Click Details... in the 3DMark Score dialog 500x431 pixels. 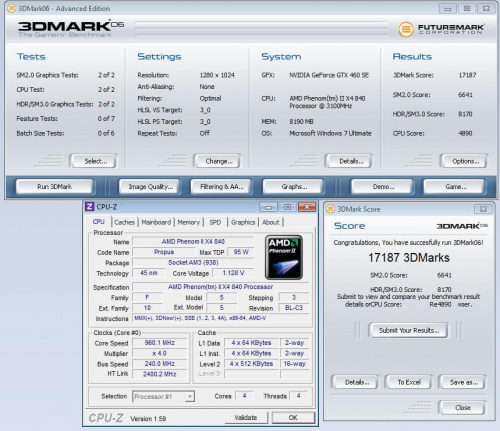click(355, 382)
